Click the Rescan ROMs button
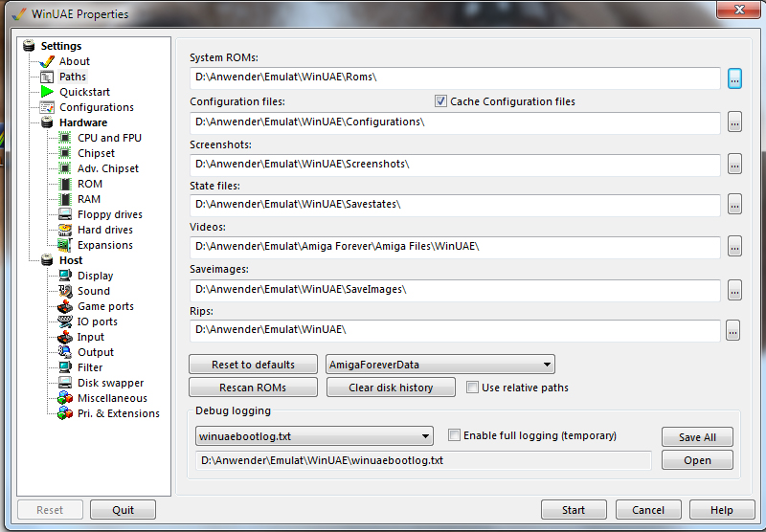766x532 pixels. [253, 388]
